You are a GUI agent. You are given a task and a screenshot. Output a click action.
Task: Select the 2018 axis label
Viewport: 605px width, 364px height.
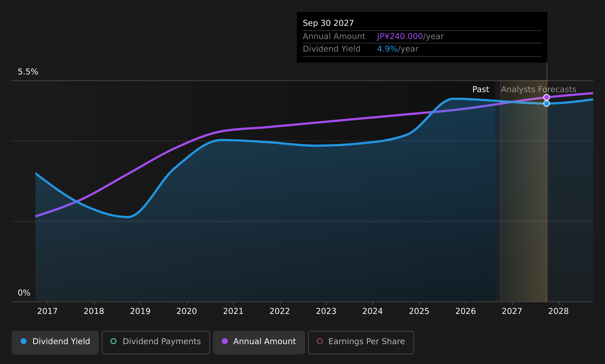[x=94, y=311]
